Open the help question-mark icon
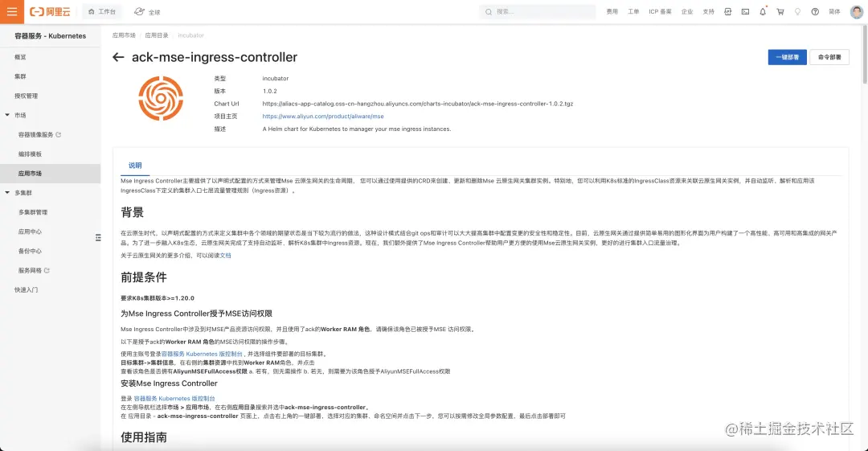The image size is (868, 451). click(815, 11)
